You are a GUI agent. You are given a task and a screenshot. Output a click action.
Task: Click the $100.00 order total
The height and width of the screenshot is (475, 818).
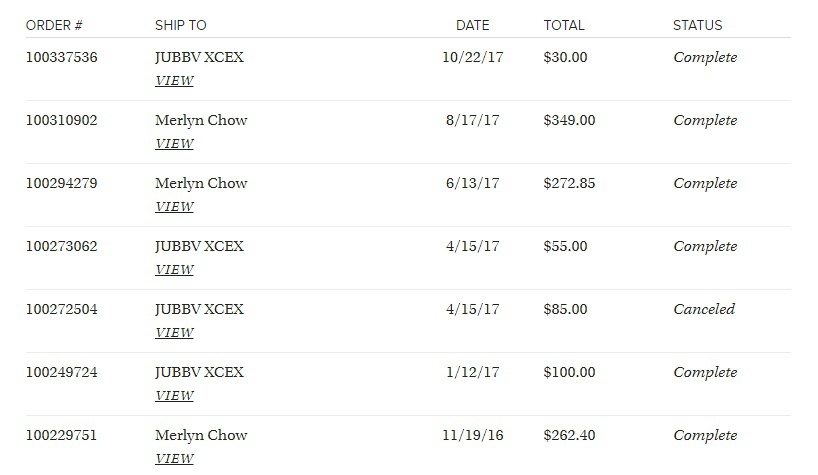coord(569,373)
